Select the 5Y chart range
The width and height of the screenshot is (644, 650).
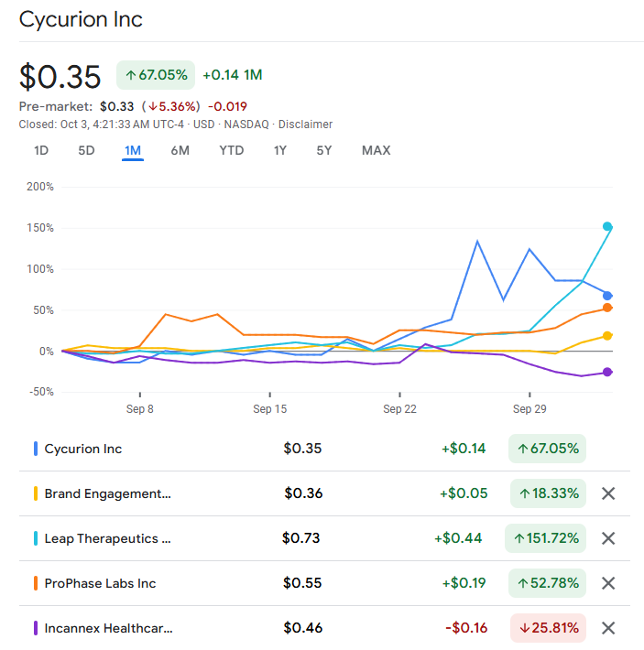pos(323,150)
